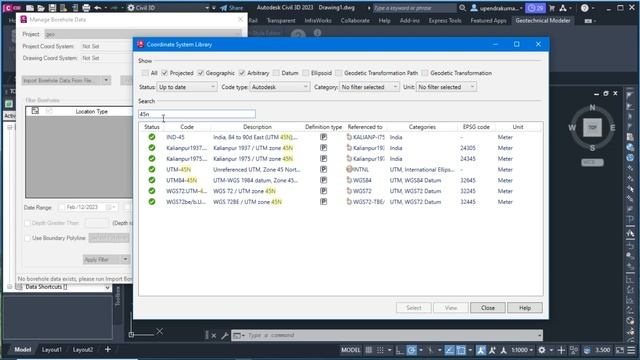
Task: Check the All checkbox under Show
Action: 145,73
